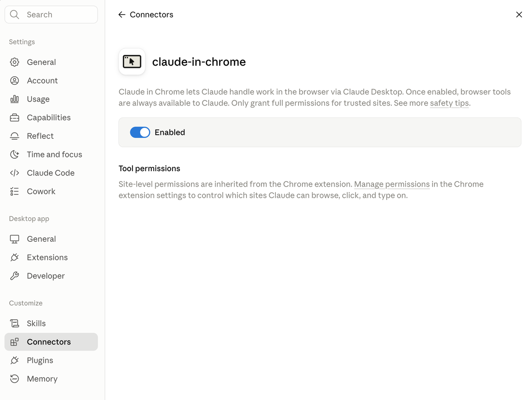Image resolution: width=532 pixels, height=400 pixels.
Task: Click the General gear icon under Settings
Action: tap(15, 62)
